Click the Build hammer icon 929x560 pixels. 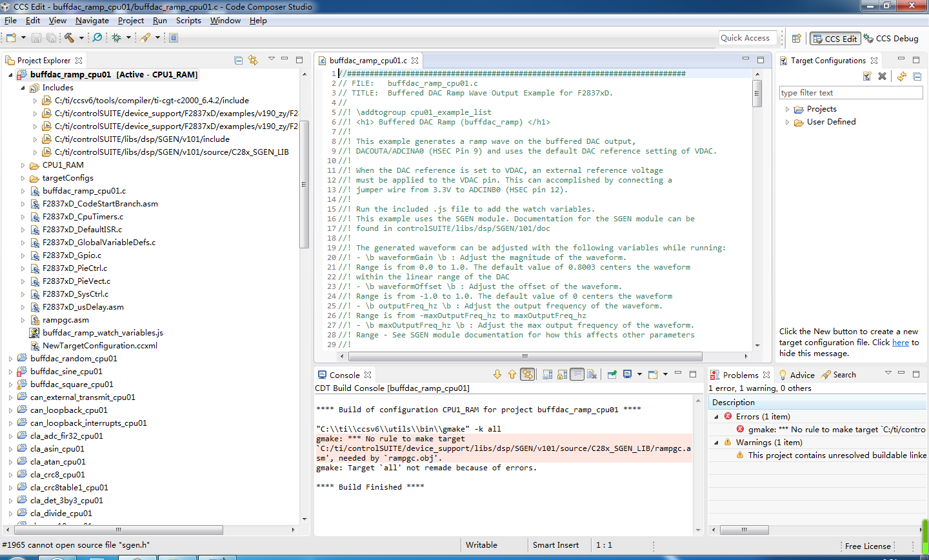click(69, 38)
